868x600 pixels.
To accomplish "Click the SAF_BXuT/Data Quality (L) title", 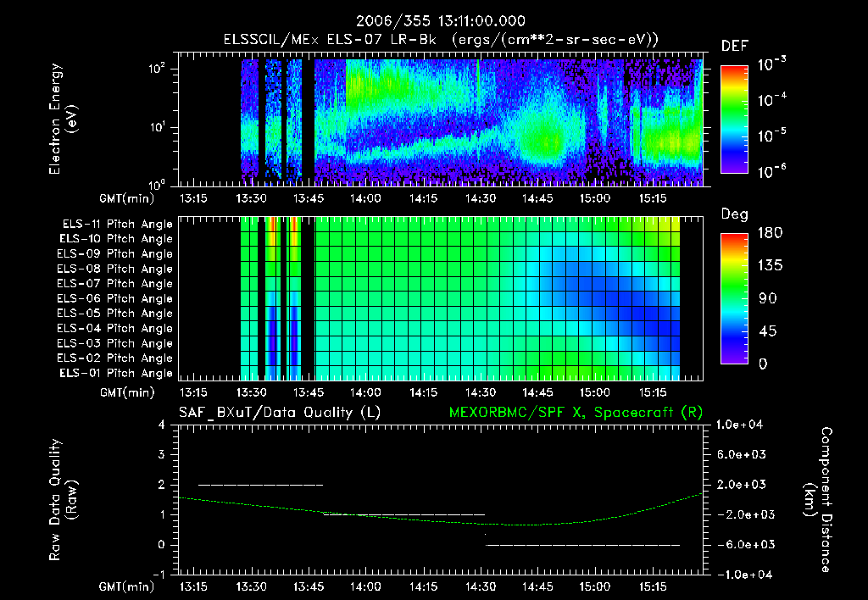I will (280, 413).
